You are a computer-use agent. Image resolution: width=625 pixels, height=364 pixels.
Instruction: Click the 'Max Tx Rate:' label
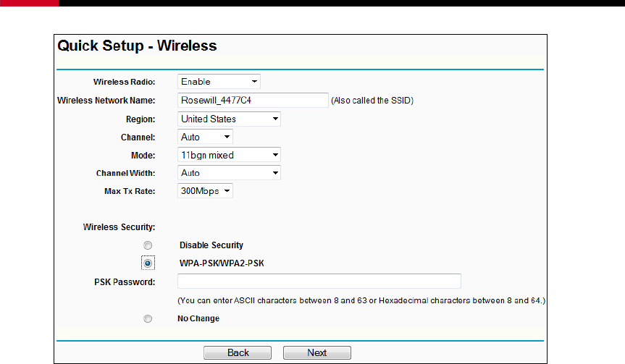(130, 191)
